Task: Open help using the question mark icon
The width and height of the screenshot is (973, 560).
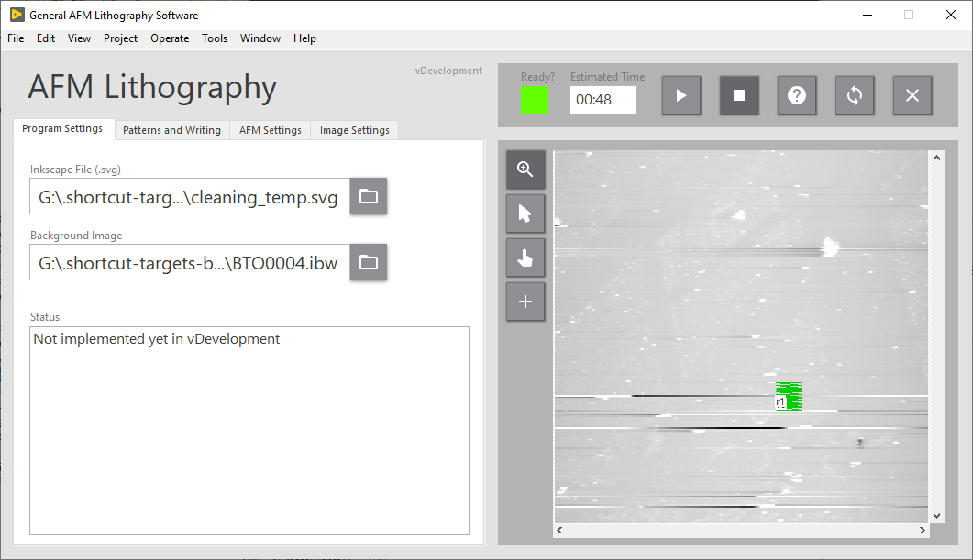Action: pos(797,94)
